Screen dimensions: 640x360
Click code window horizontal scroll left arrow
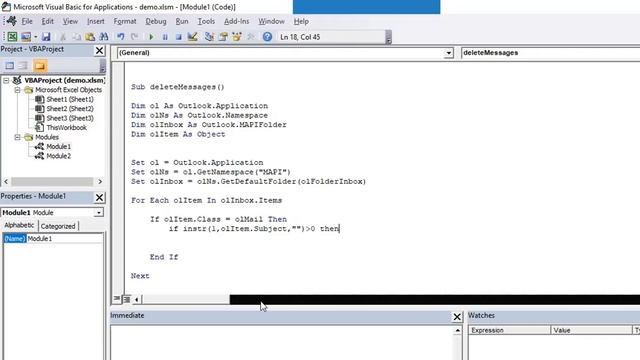point(136,300)
